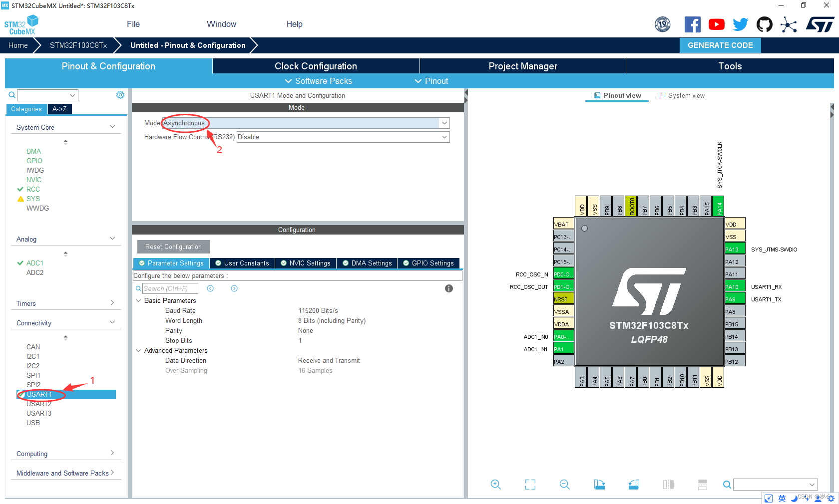The width and height of the screenshot is (839, 504).
Task: Go to next parameter search result
Action: point(234,288)
